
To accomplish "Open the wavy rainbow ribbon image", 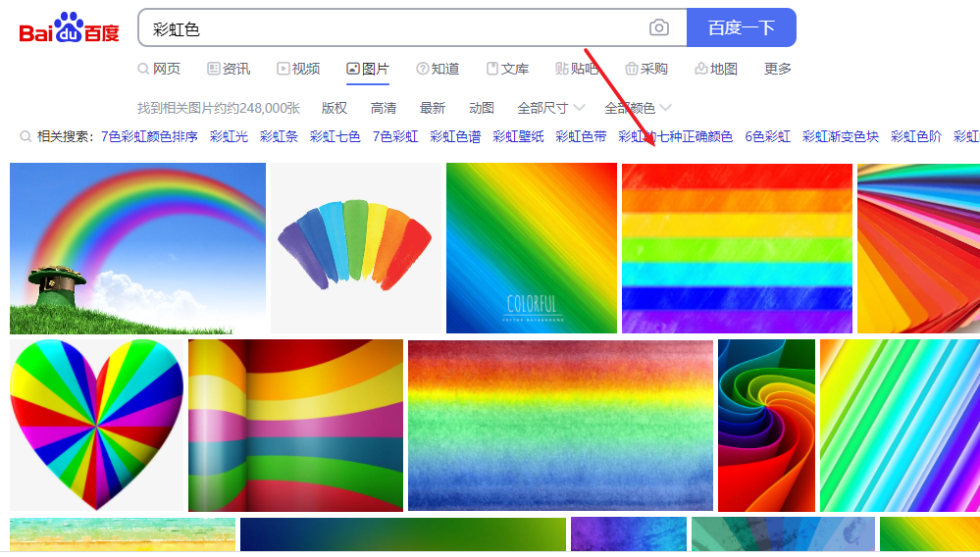I will tap(295, 426).
